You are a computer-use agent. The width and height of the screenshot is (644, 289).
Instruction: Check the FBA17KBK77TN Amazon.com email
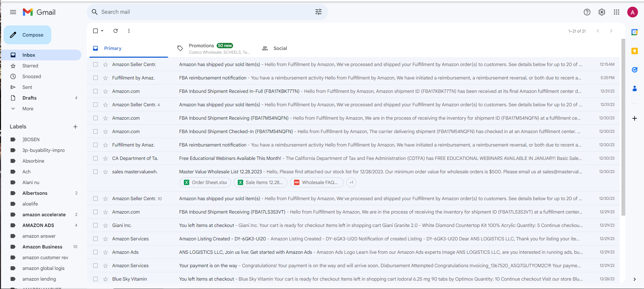coord(95,91)
